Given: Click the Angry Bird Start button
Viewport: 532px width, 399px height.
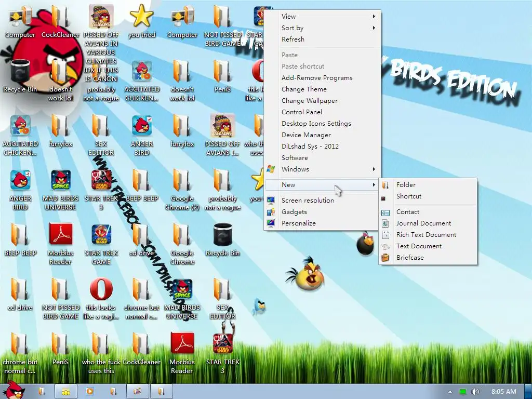Looking at the screenshot, I should 14,390.
